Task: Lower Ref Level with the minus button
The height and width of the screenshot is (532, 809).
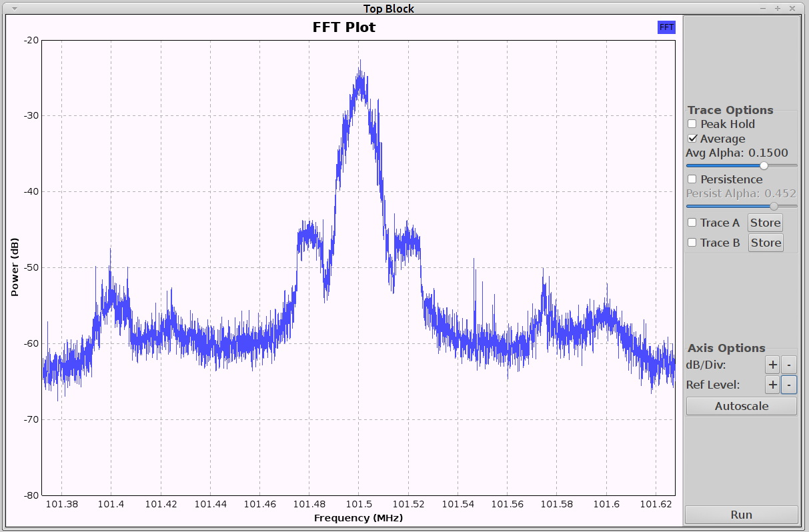Action: tap(788, 385)
